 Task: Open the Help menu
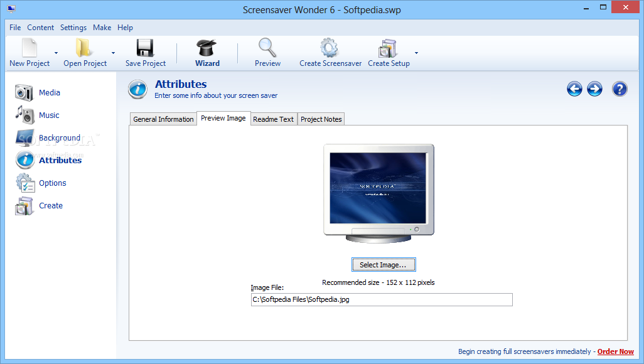tap(126, 28)
